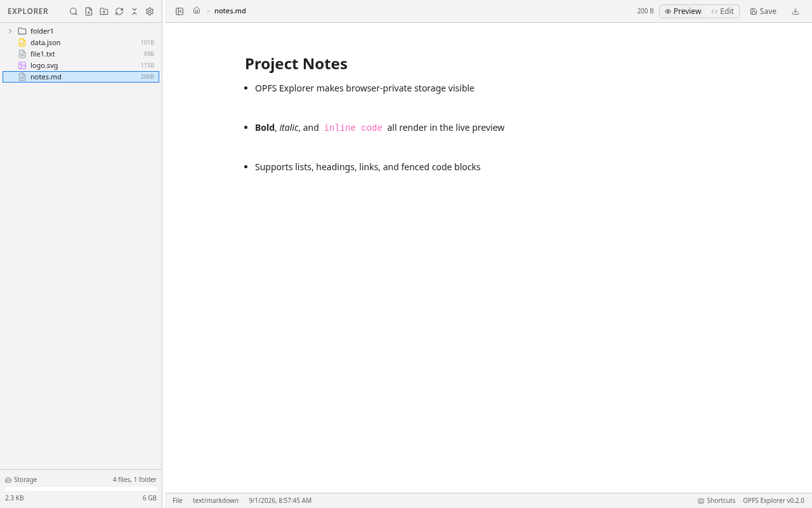Collapse all folders in the Explorer
This screenshot has height=508, width=812.
click(x=134, y=11)
